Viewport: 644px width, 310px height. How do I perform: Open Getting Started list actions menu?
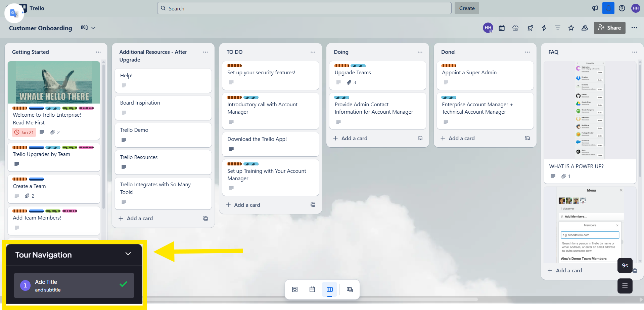(98, 52)
